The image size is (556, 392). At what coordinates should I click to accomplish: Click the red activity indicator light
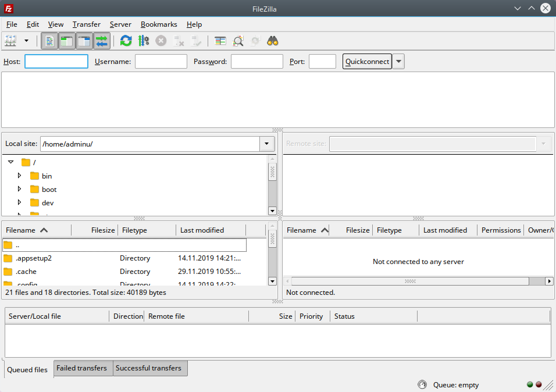[x=539, y=384]
